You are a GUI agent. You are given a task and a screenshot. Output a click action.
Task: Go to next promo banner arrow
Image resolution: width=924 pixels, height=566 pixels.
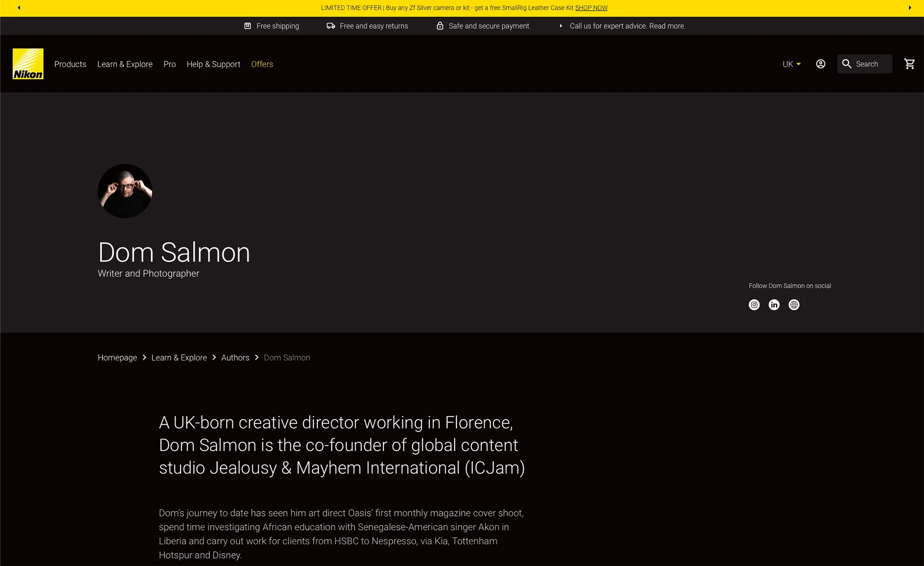coord(910,8)
